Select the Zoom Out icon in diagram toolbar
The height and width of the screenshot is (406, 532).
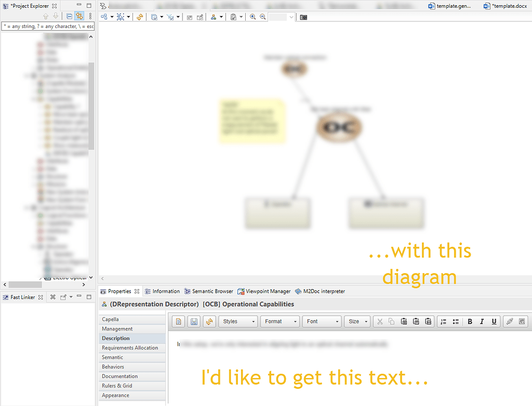point(262,16)
